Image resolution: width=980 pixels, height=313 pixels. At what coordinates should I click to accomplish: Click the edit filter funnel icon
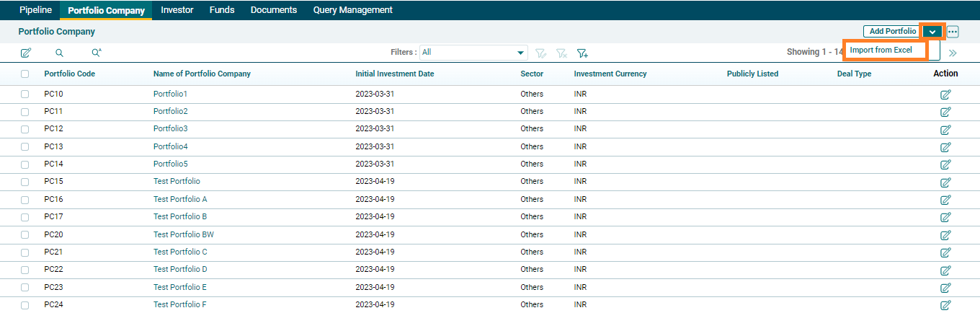(x=541, y=53)
